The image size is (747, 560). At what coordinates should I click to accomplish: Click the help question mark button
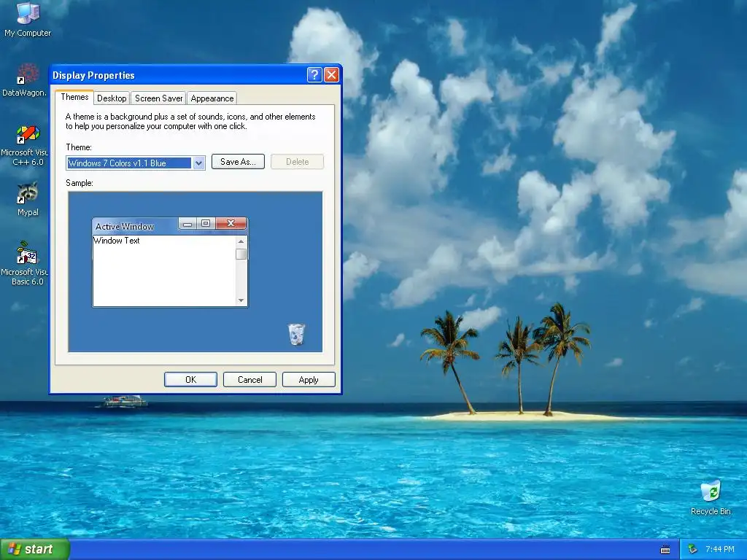pos(314,75)
